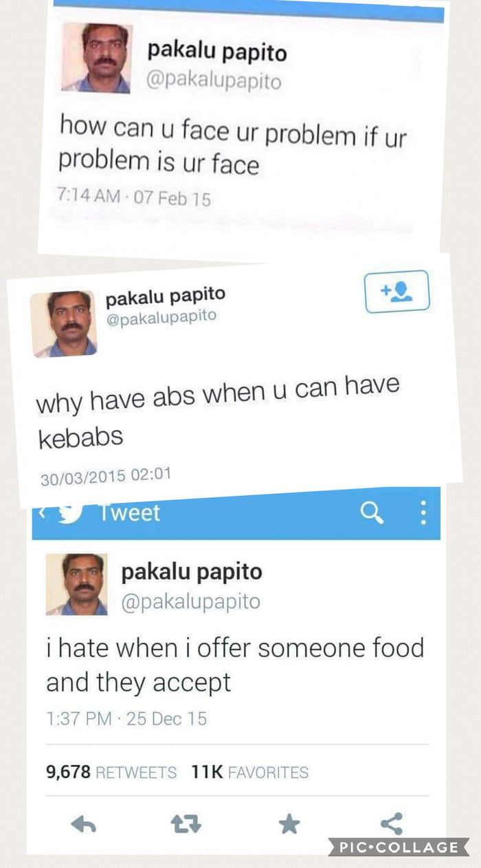This screenshot has height=868, width=481.
Task: Tap the 1:37 PM 25 Dec 15 timestamp
Action: pos(126,719)
